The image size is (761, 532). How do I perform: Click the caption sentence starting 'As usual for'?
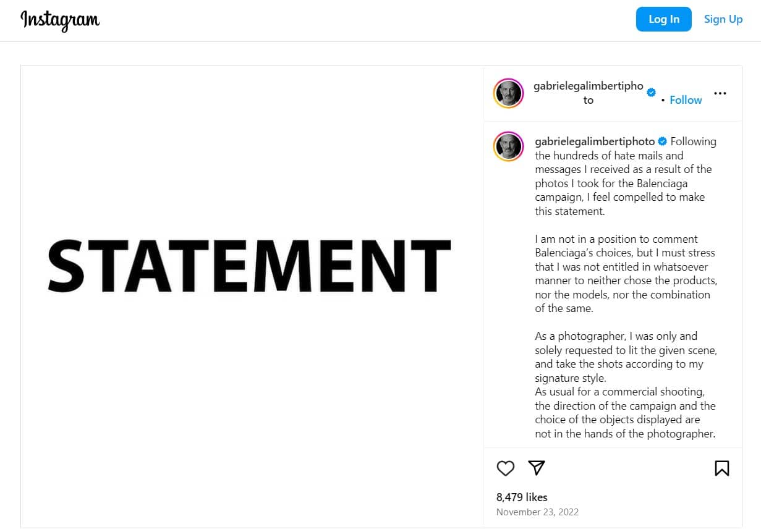click(624, 413)
